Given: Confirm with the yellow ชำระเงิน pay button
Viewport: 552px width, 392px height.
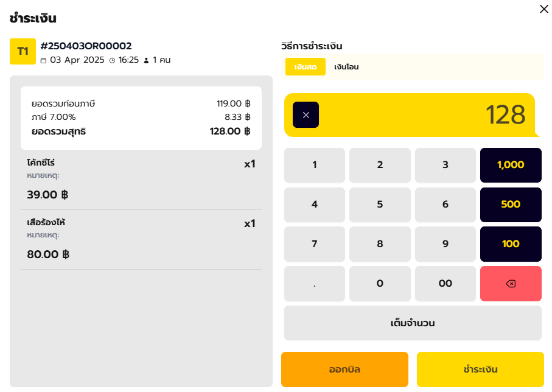Looking at the screenshot, I should point(480,369).
